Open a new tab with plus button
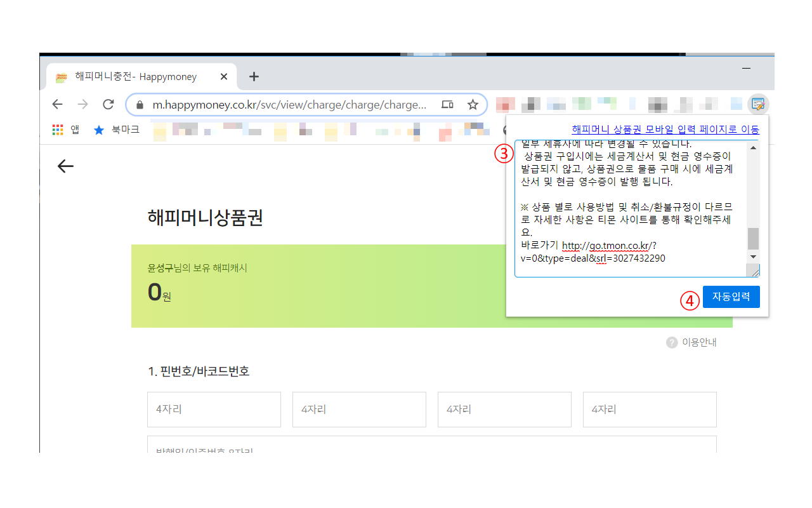Screen dimensions: 812x508 (x=254, y=77)
